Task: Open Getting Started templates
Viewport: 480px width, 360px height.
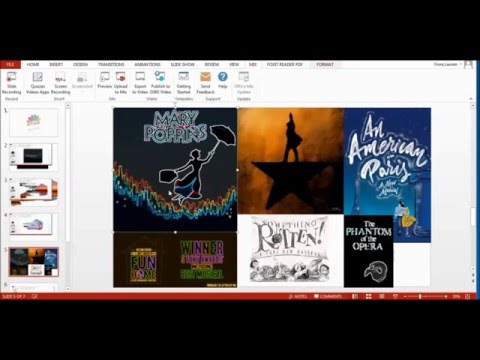Action: (x=184, y=83)
